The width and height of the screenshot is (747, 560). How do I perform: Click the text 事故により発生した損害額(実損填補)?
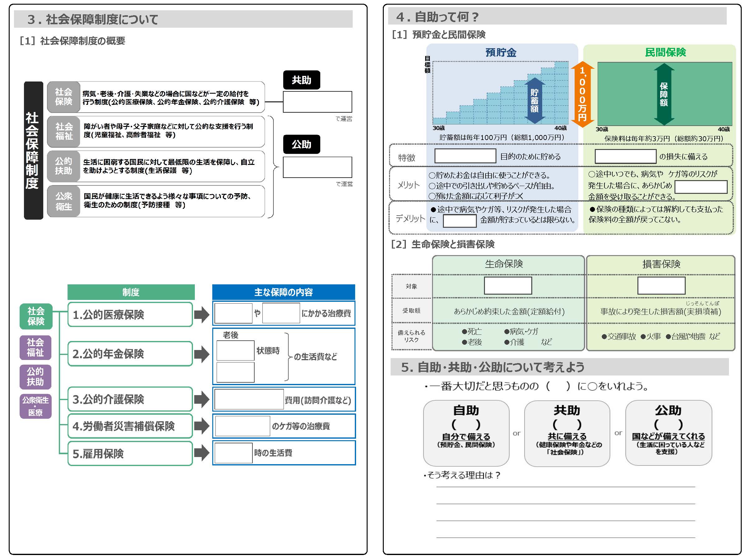pyautogui.click(x=660, y=311)
